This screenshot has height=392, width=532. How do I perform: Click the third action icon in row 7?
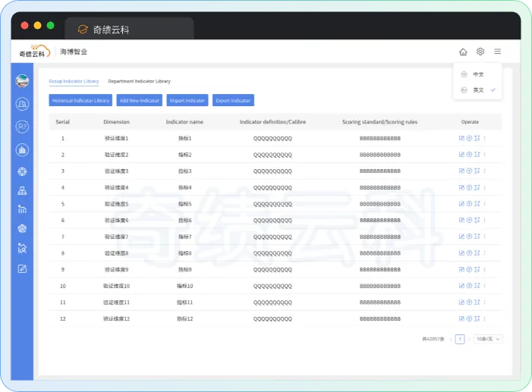coord(477,237)
